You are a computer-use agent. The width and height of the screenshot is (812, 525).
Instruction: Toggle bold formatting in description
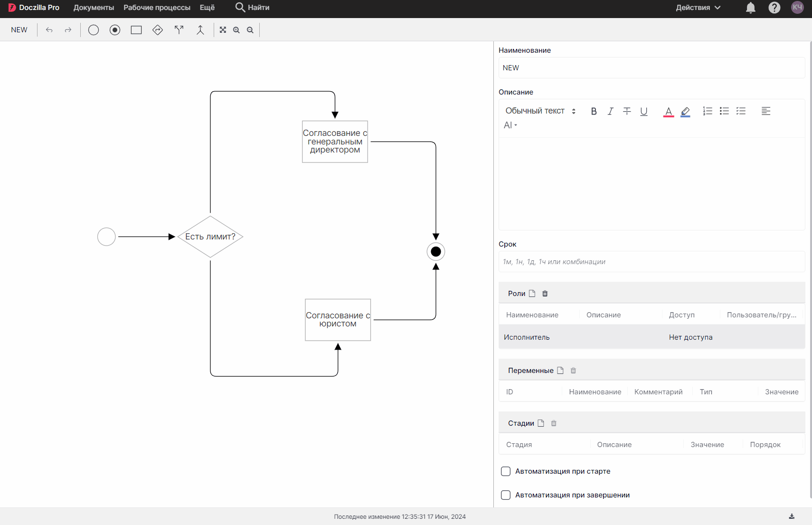point(594,111)
